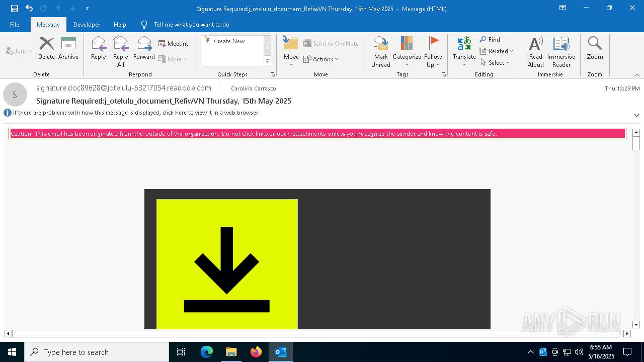Reply with Meeting
The width and height of the screenshot is (644, 362).
coord(174,44)
